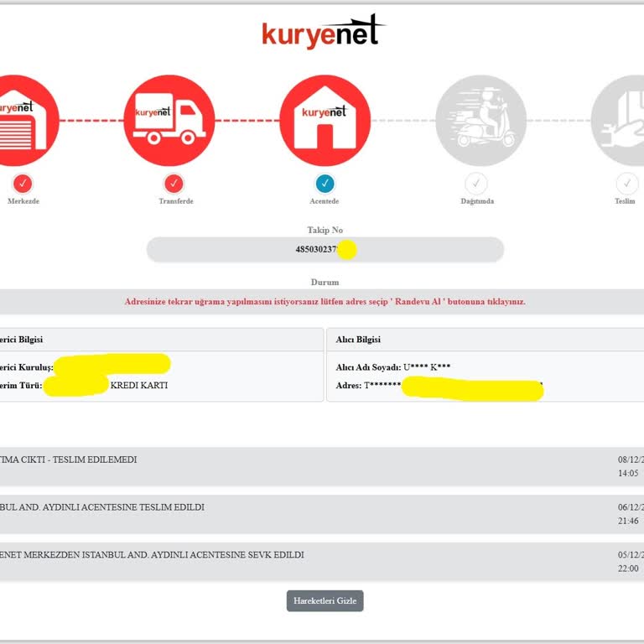Screen dimensions: 644x644
Task: Click the grey checkmark above Dağıtımda
Action: [476, 184]
